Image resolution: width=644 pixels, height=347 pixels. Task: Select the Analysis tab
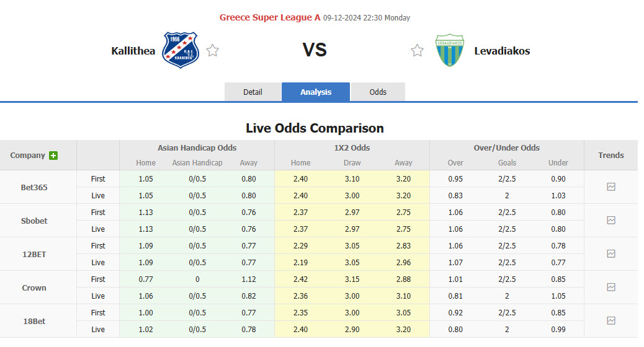[x=316, y=92]
